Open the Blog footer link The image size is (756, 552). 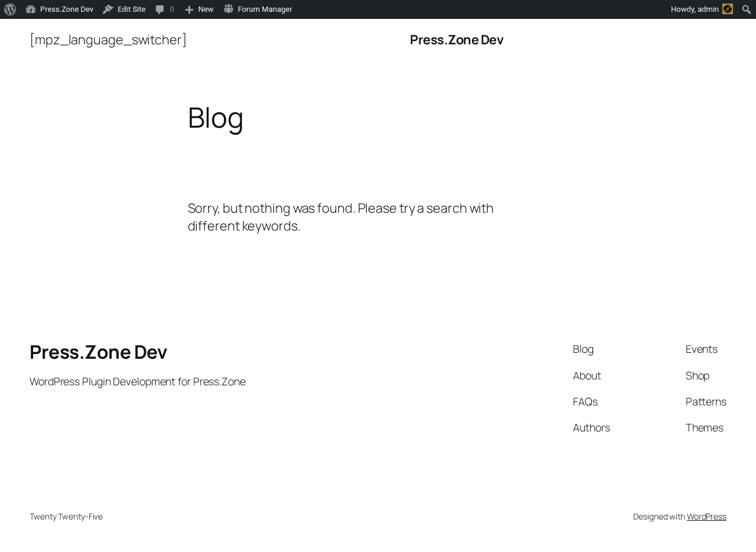[583, 349]
